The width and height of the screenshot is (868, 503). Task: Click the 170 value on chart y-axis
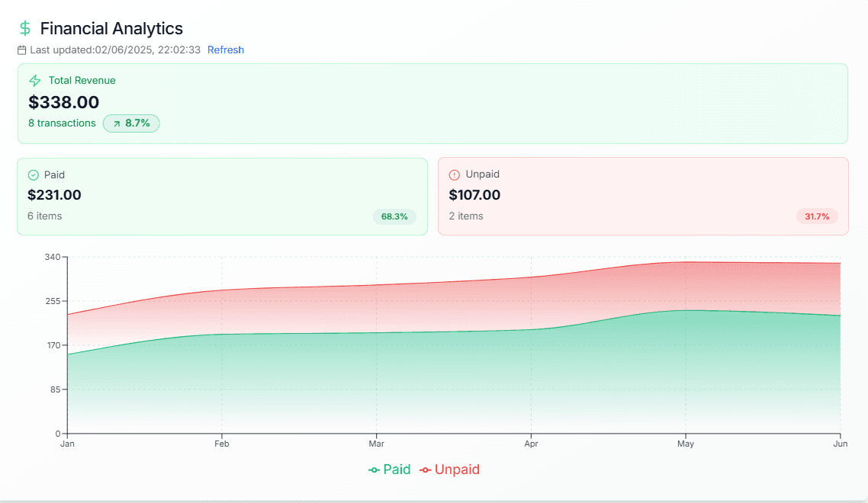53,345
